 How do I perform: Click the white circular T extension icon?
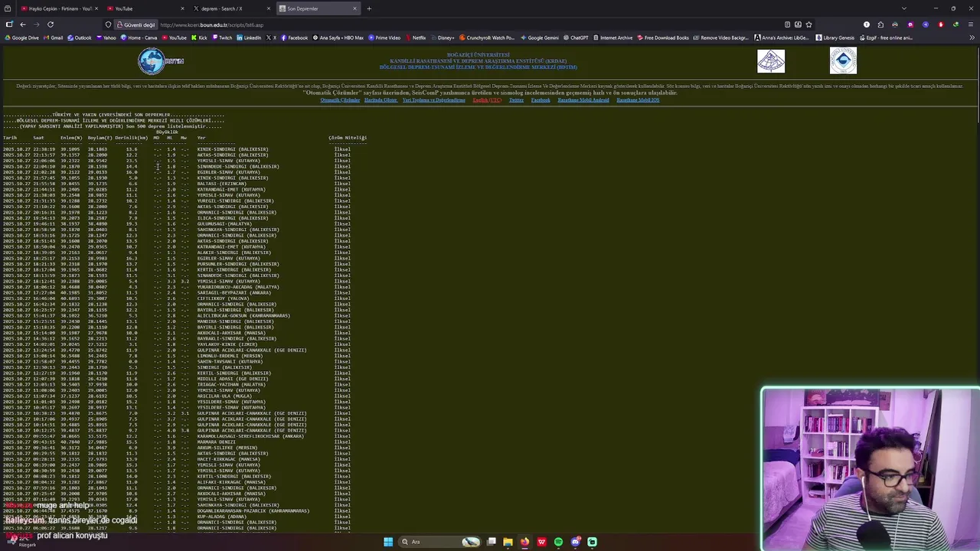click(x=867, y=24)
